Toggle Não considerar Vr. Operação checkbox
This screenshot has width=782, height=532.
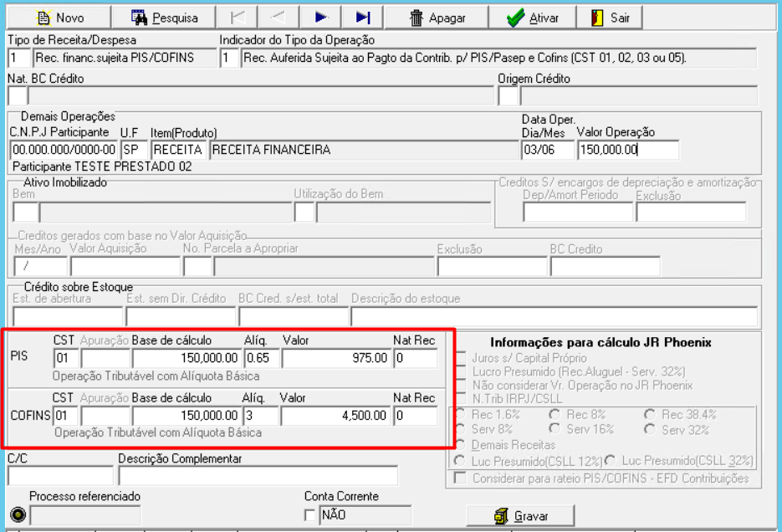(x=461, y=385)
